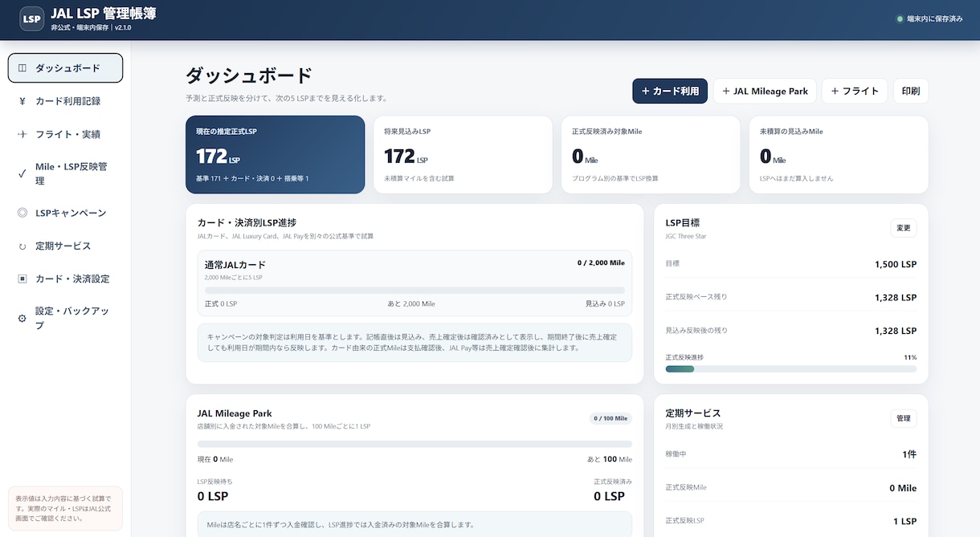
Task: Click the dashboard sidebar icon
Action: [x=22, y=68]
